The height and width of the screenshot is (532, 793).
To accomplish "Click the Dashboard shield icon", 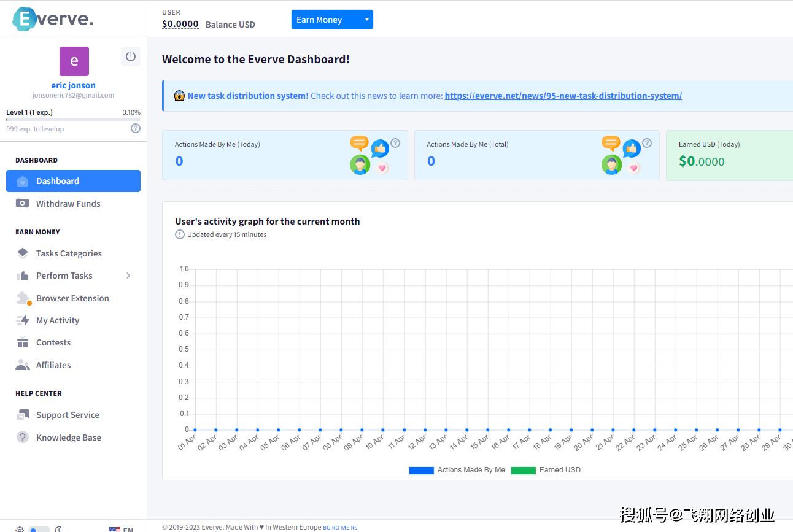I will click(x=23, y=181).
